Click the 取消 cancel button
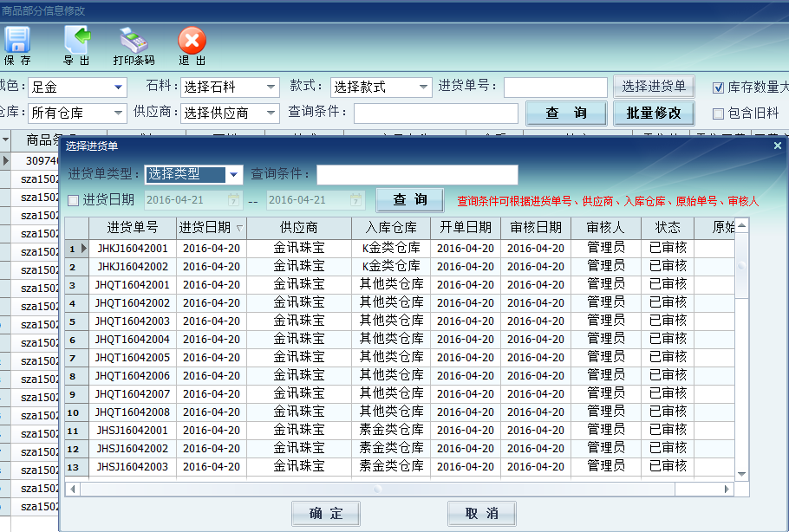Viewport: 789px width, 532px height. click(x=481, y=513)
